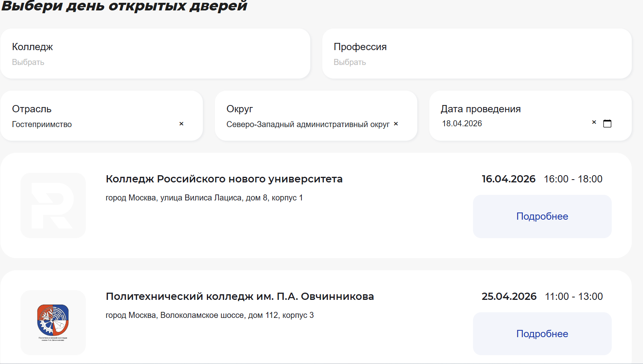Click the address улица Вилиса Лациса, дом 8

pos(204,198)
